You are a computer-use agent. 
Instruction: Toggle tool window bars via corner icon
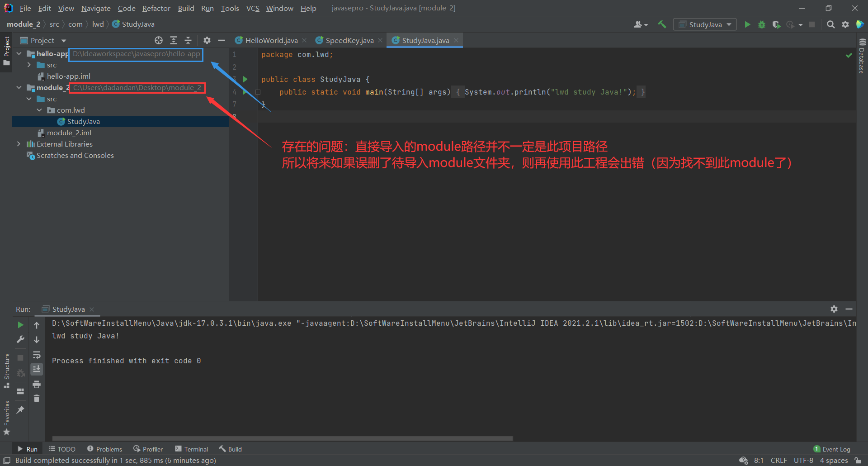coord(7,460)
